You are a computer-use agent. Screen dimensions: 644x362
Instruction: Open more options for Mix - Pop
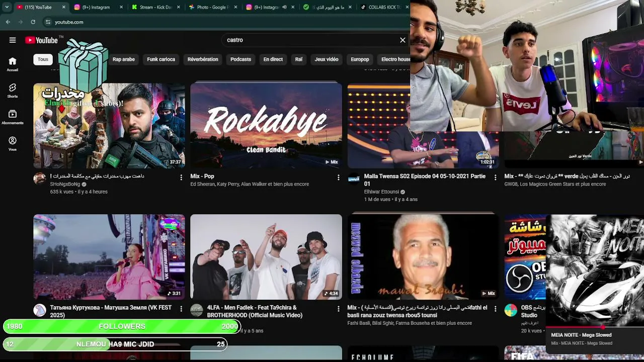[x=338, y=177]
